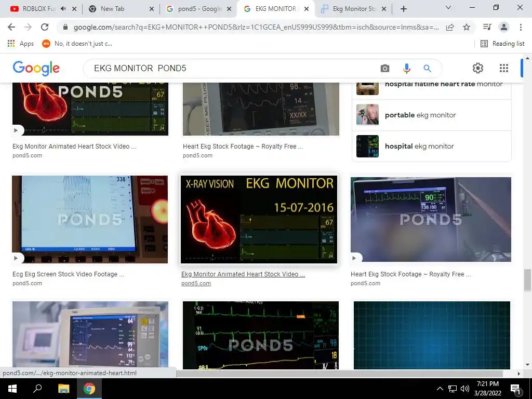Viewport: 532px width, 399px height.
Task: Open the Apps shortcut in bookmarks bar
Action: (20, 44)
